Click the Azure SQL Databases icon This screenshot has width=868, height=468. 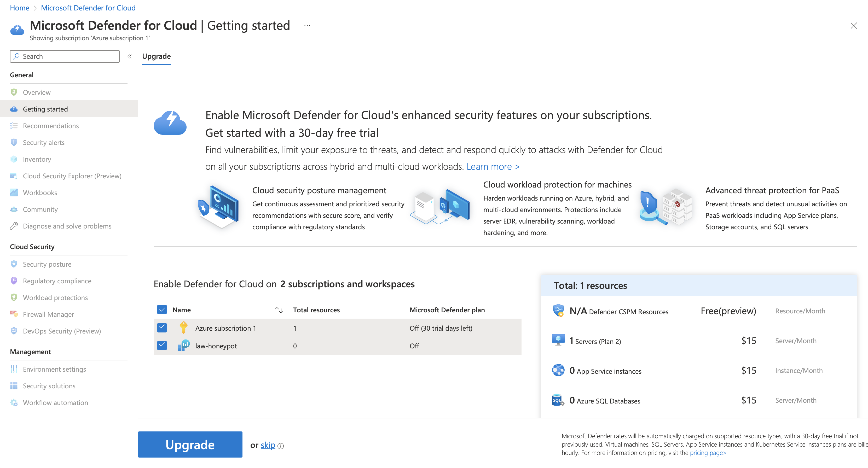(x=558, y=400)
